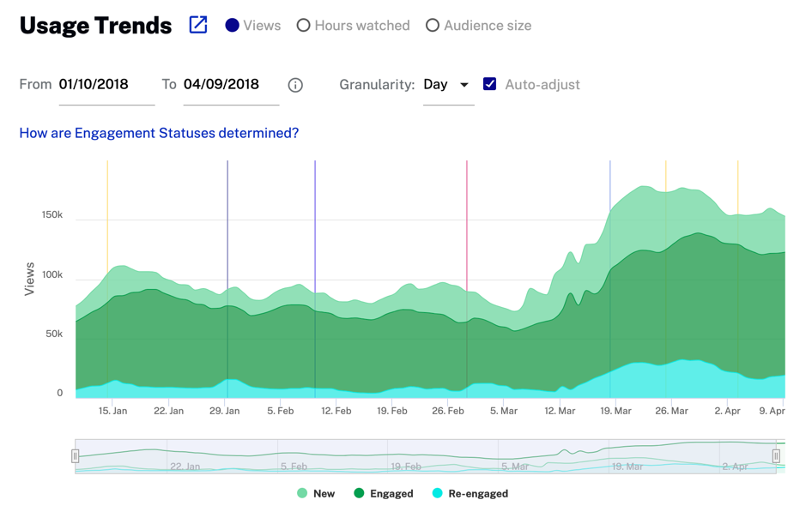Click the From date field
Viewport: 812px width, 512px height.
[106, 85]
